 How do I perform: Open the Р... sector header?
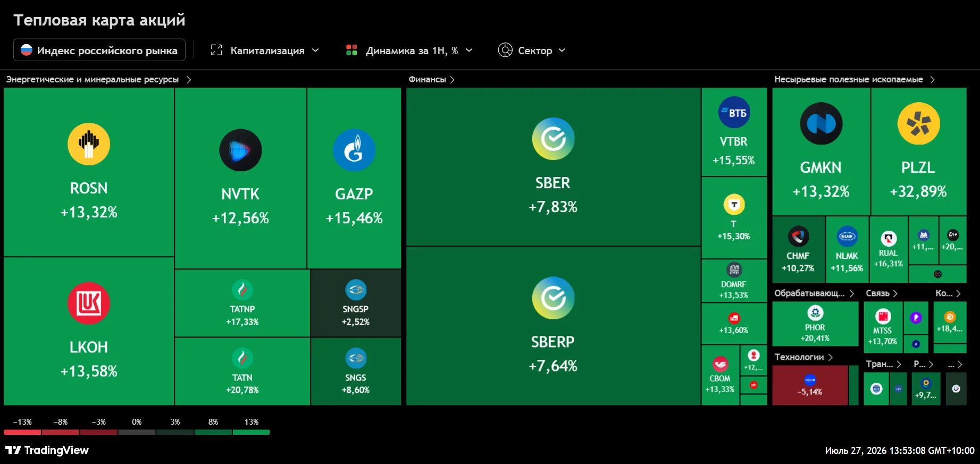tap(924, 364)
